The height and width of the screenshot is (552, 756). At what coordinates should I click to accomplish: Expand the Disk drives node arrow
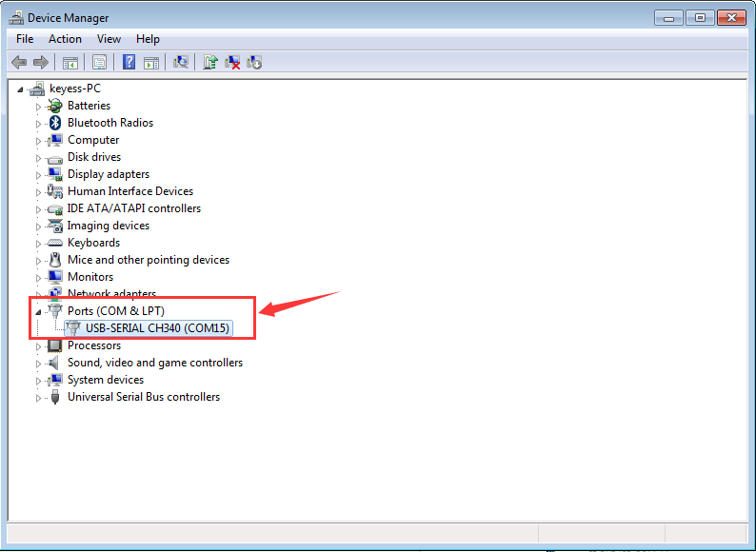pyautogui.click(x=38, y=158)
